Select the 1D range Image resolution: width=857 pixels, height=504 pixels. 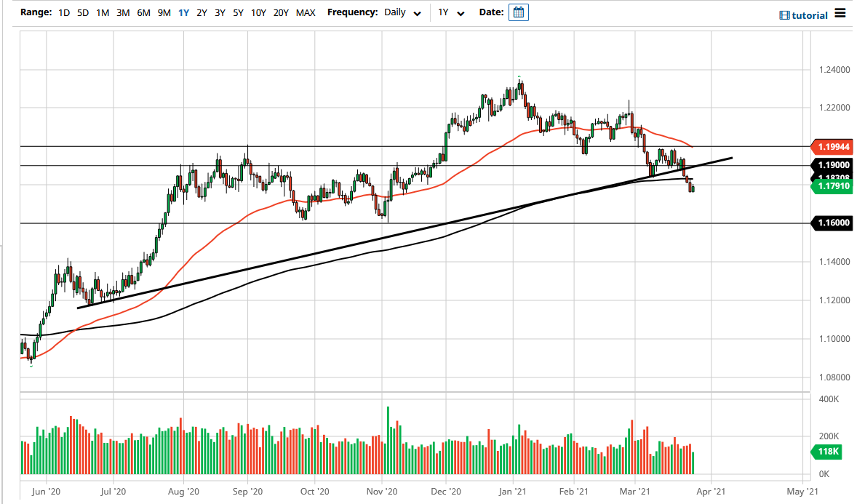coord(64,12)
